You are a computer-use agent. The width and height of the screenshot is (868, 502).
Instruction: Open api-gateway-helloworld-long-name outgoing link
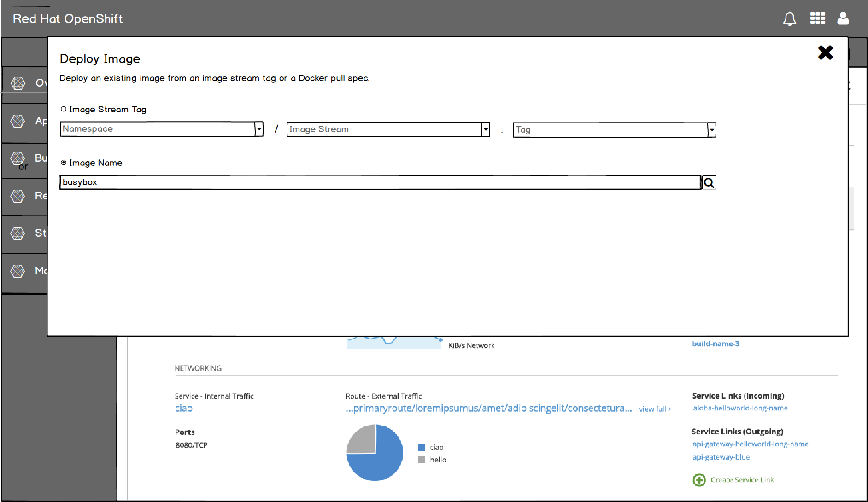pyautogui.click(x=751, y=444)
